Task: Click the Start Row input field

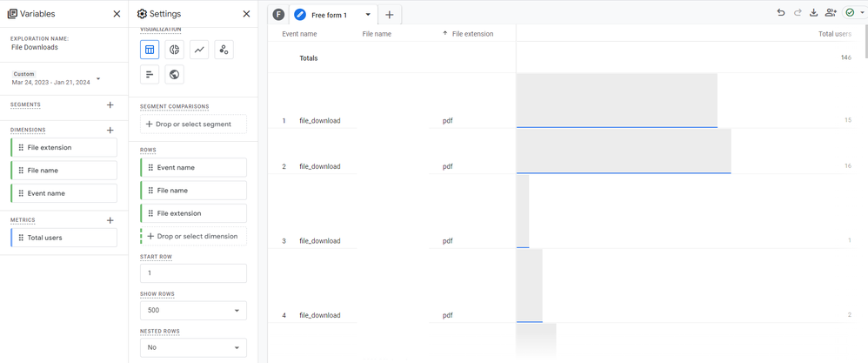Action: pos(193,273)
